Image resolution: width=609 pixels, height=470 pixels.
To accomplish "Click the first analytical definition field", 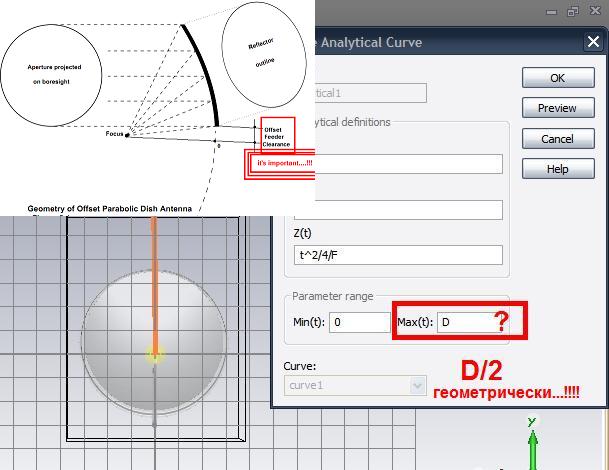I will click(x=409, y=164).
